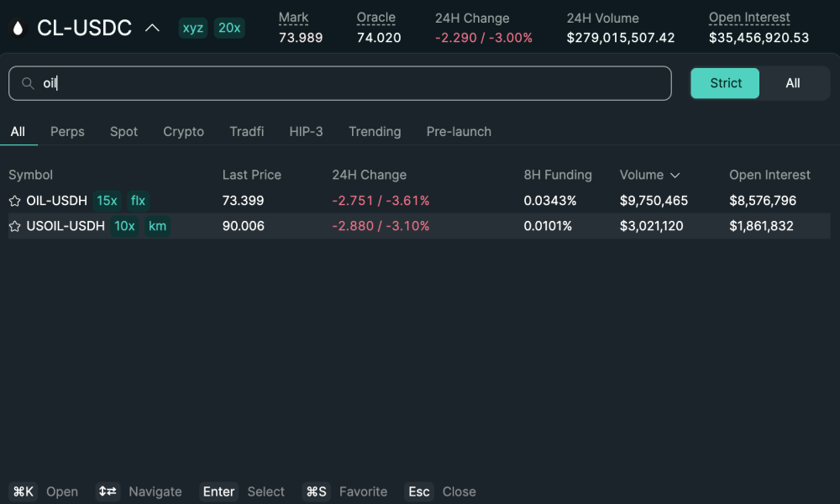Viewport: 840px width, 504px height.
Task: Click the Enter Select shortcut badge
Action: (x=218, y=491)
